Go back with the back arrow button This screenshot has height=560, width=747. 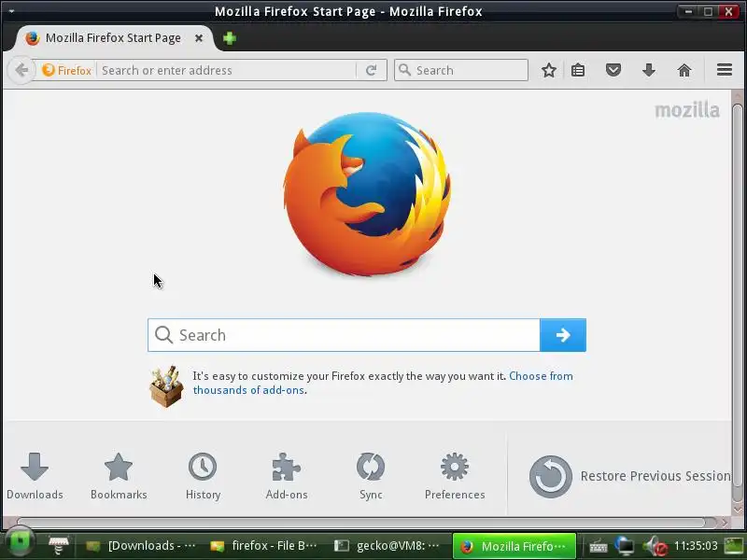pos(21,71)
